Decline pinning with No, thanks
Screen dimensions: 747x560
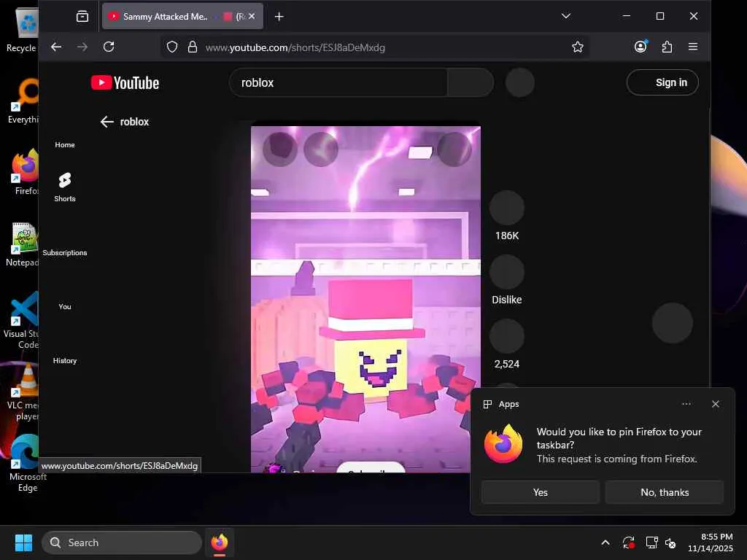[665, 492]
